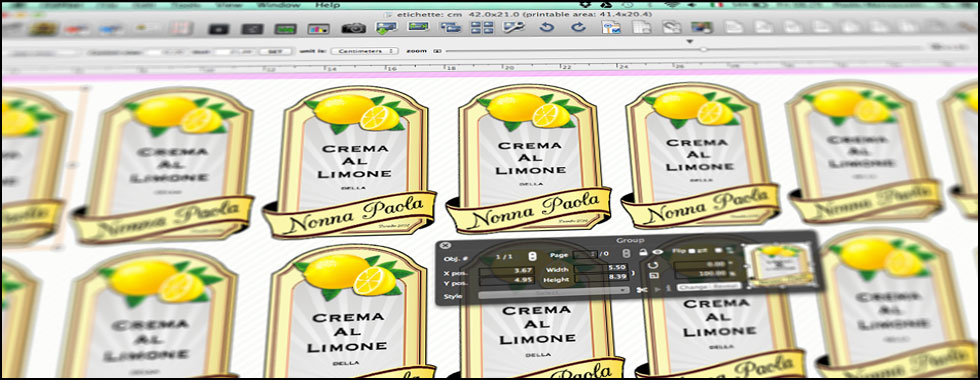Image resolution: width=980 pixels, height=380 pixels.
Task: Click the scissors icon in Group panel
Action: (x=641, y=289)
